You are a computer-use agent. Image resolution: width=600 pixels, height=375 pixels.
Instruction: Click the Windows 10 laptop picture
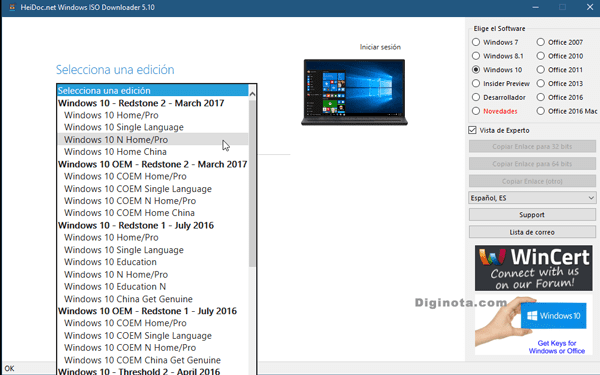(x=354, y=92)
